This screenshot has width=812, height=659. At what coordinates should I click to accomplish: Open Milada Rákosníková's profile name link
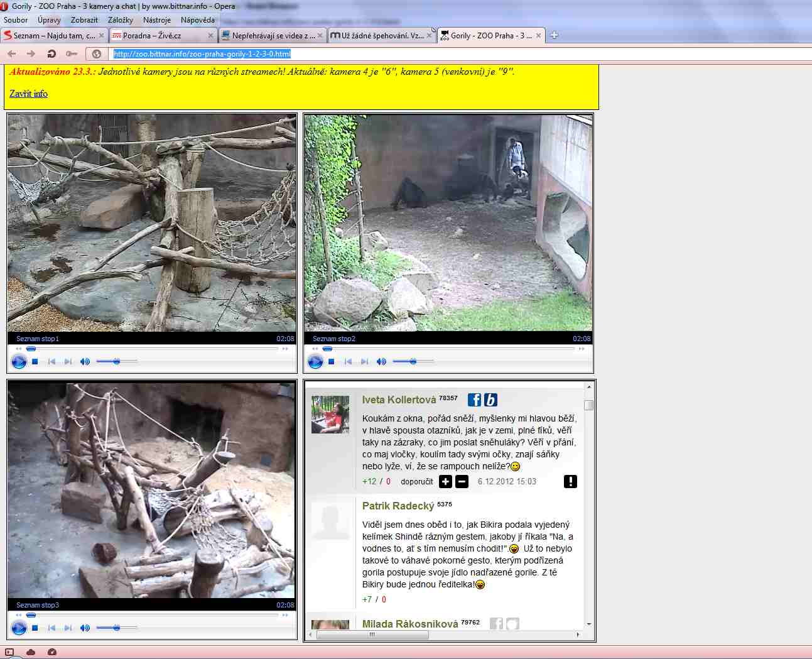(x=410, y=624)
